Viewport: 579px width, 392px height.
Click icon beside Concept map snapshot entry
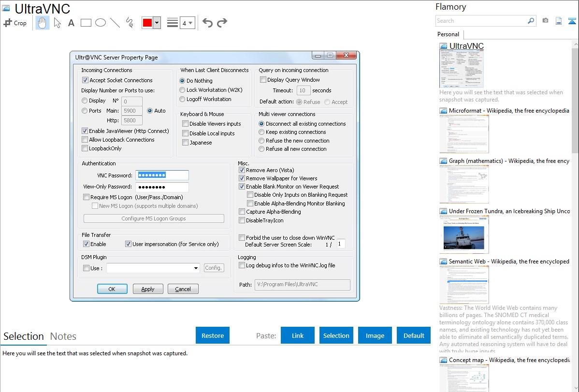tap(443, 360)
